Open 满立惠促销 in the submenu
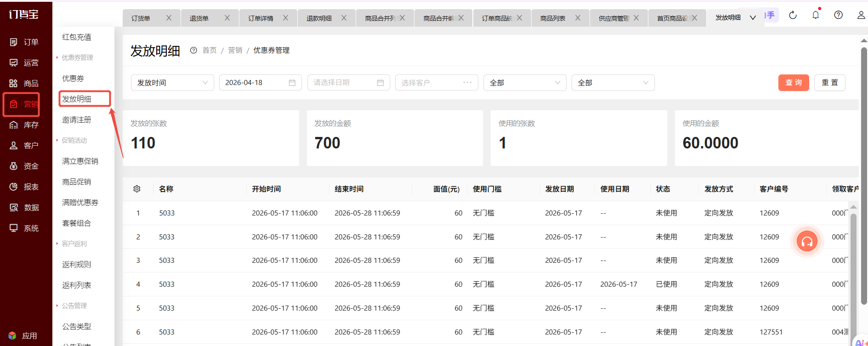This screenshot has width=868, height=346. click(80, 161)
